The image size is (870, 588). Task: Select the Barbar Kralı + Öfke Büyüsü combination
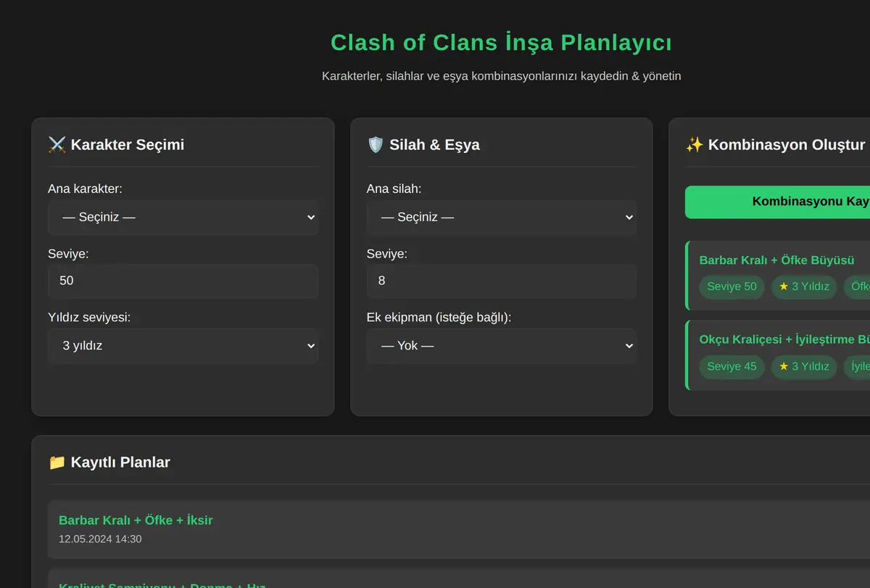click(778, 276)
